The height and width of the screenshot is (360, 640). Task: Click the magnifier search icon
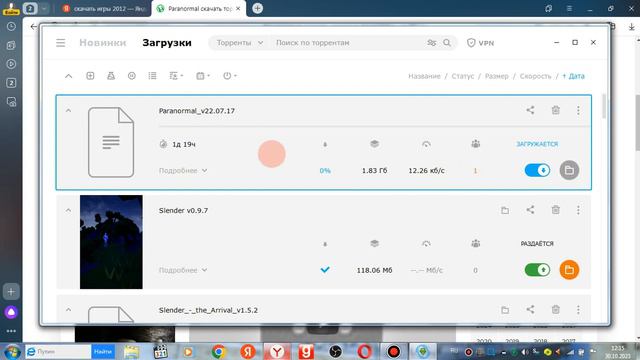click(x=447, y=43)
